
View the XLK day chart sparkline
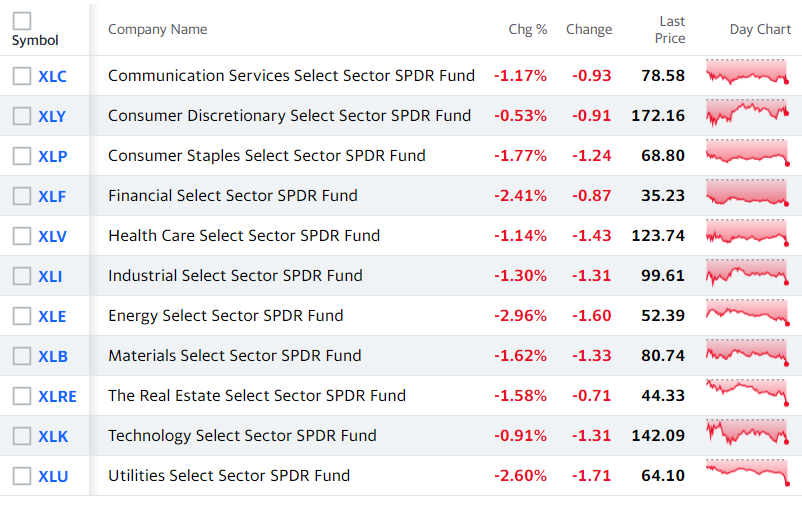(x=747, y=432)
